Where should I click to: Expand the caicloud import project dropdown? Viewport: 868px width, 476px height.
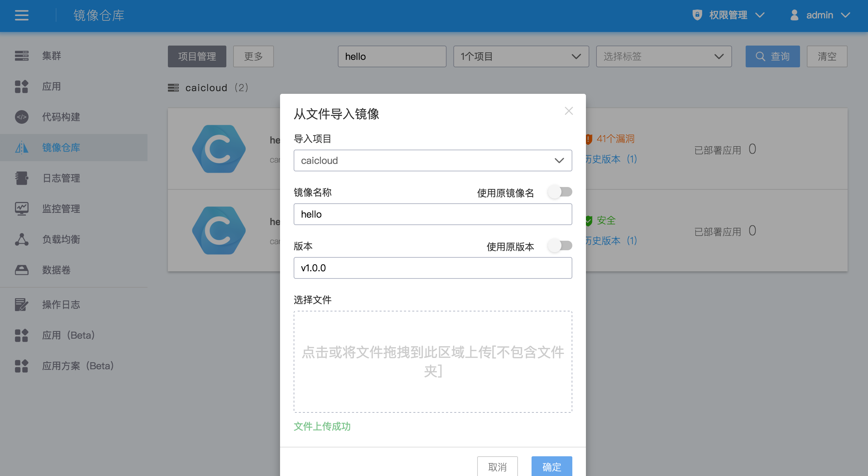pyautogui.click(x=432, y=160)
